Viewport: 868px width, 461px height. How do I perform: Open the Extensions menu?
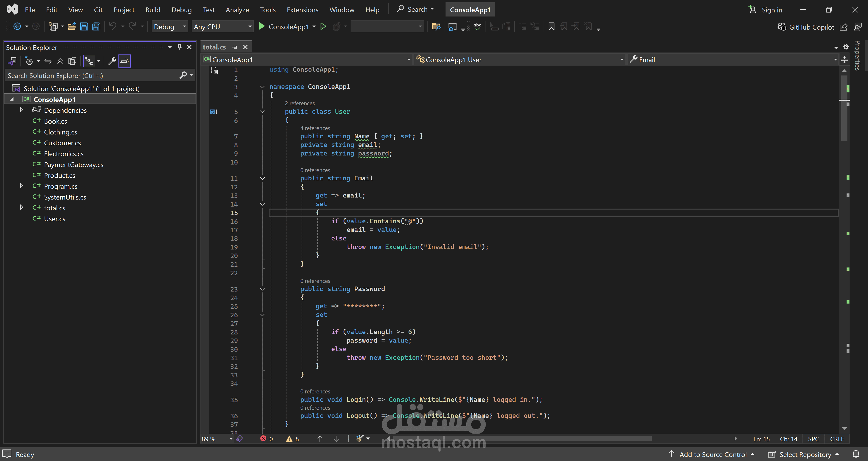pyautogui.click(x=302, y=9)
